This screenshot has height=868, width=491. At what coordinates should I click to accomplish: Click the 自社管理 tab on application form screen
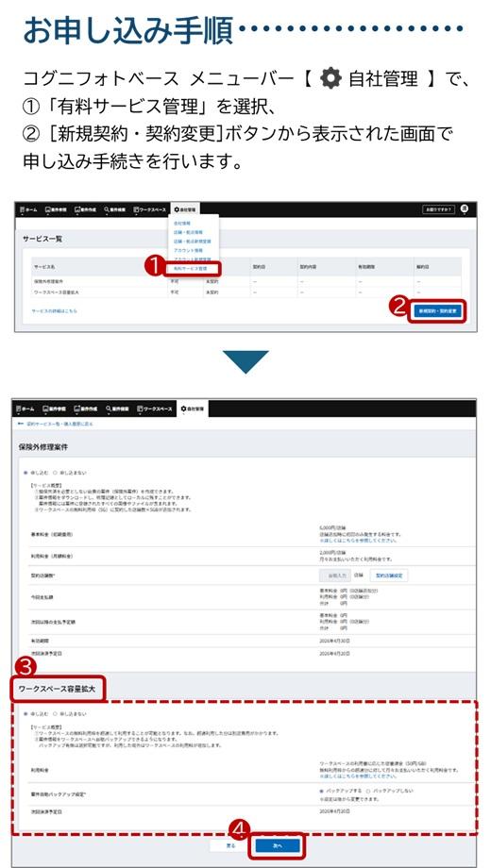coord(193,409)
